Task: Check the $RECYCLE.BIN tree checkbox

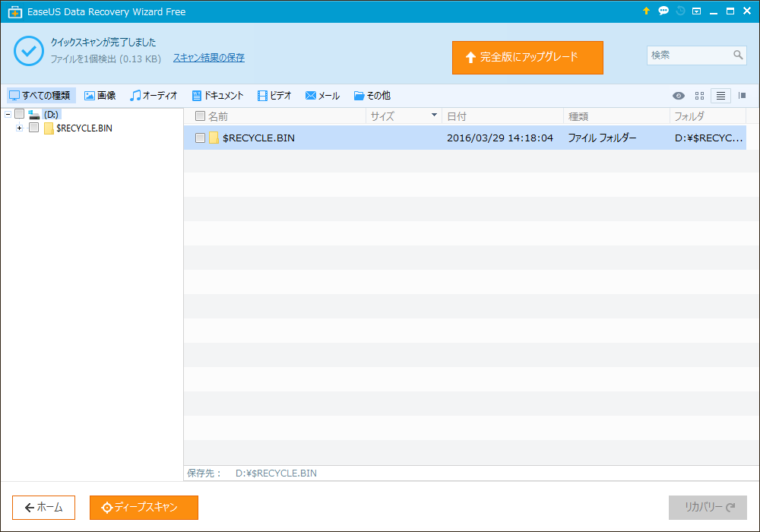Action: click(x=33, y=128)
